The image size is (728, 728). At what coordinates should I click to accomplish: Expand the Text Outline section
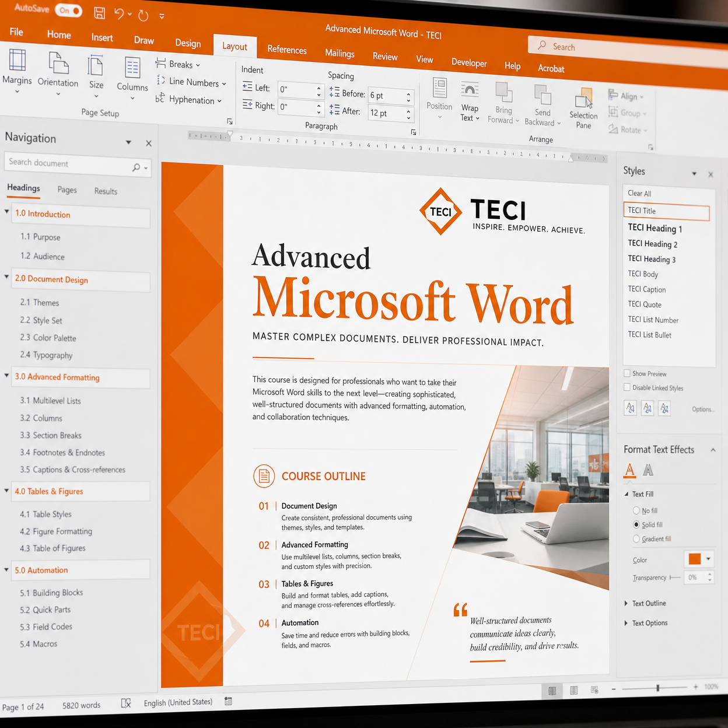[x=626, y=603]
